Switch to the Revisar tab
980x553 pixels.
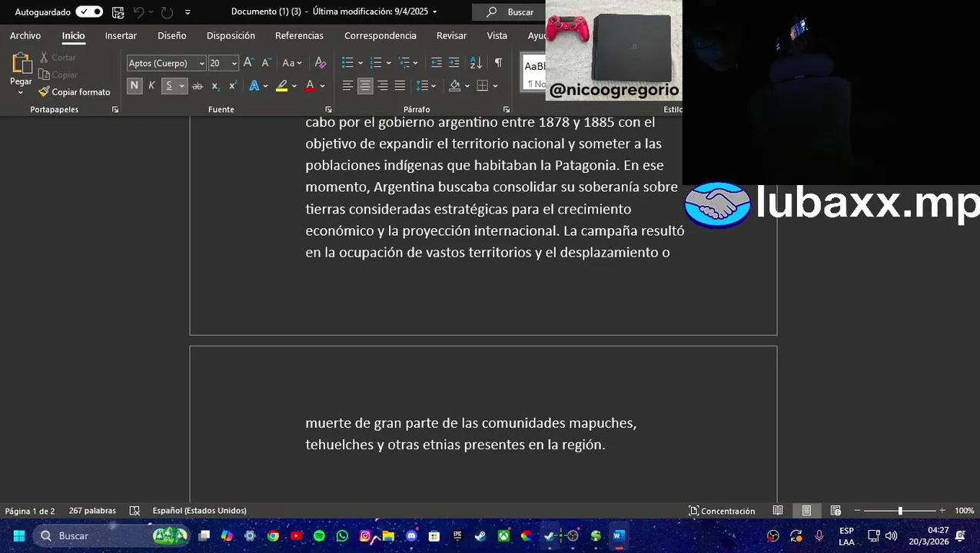tap(451, 35)
